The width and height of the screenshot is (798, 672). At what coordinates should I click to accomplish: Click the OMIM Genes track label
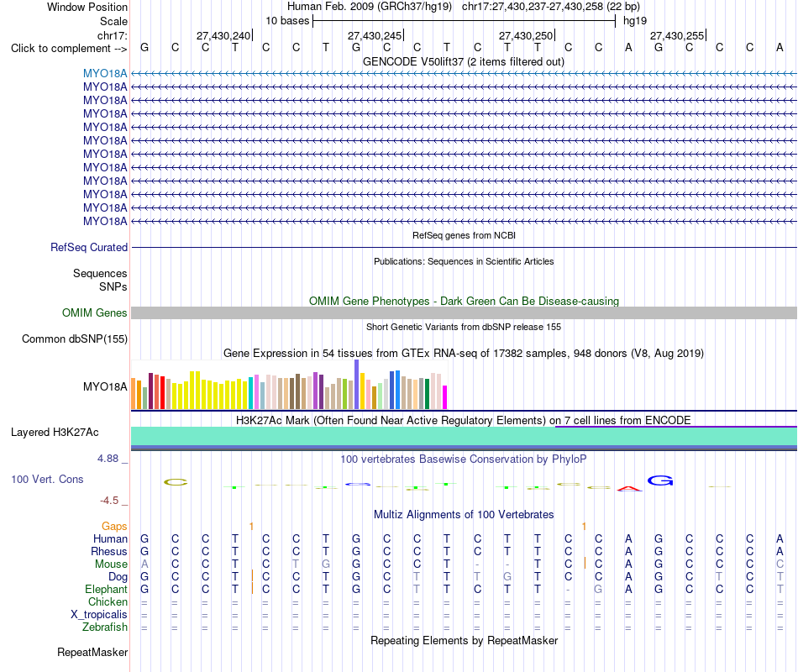[95, 313]
